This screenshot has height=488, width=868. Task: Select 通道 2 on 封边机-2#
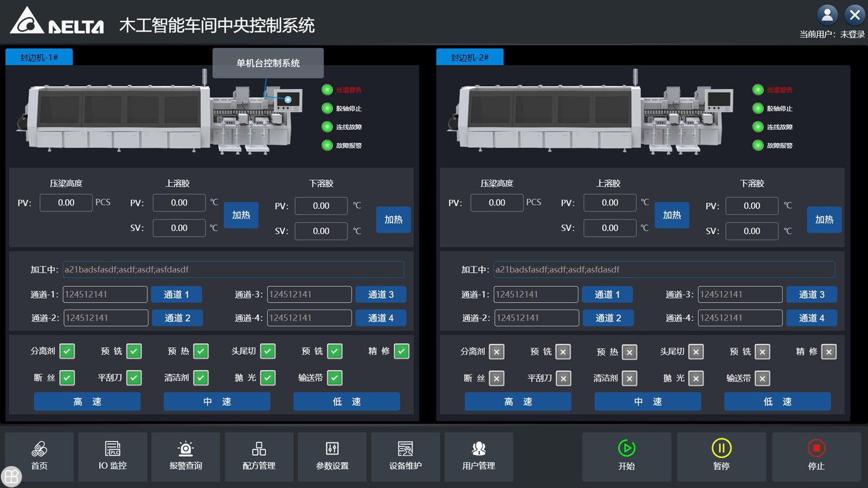pos(608,318)
